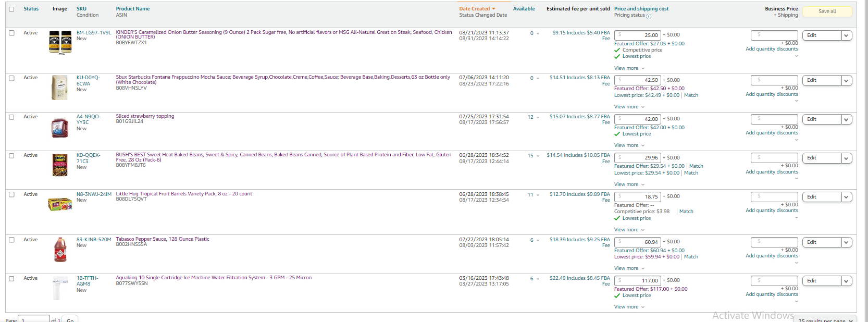The image size is (868, 322).
Task: Edit price field showing 117.00
Action: [637, 281]
